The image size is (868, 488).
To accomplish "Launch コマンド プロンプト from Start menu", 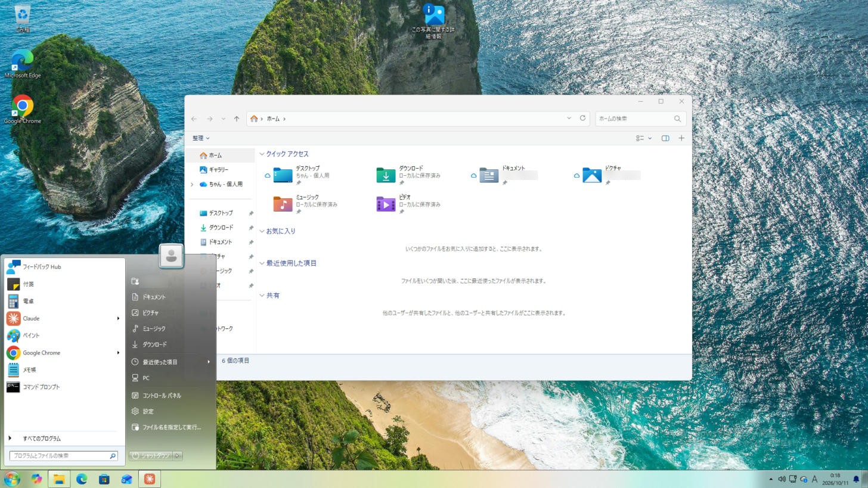I will 64,387.
